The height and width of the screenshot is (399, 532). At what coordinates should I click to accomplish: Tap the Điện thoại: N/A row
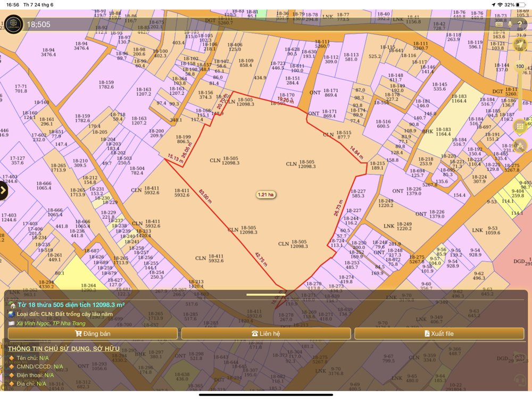(35, 375)
